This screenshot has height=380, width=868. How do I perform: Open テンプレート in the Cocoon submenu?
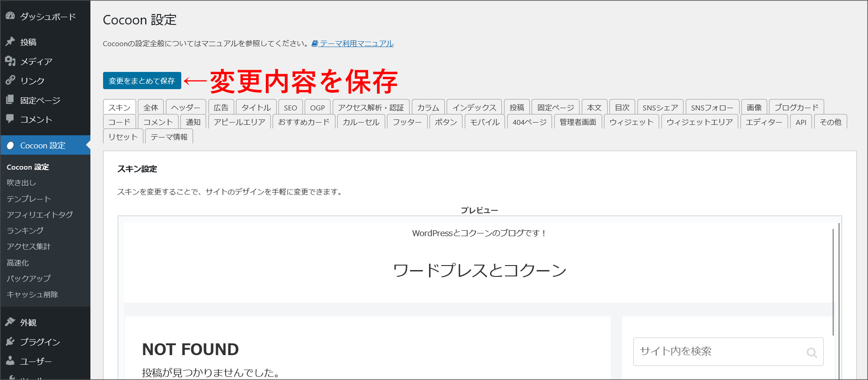(28, 199)
